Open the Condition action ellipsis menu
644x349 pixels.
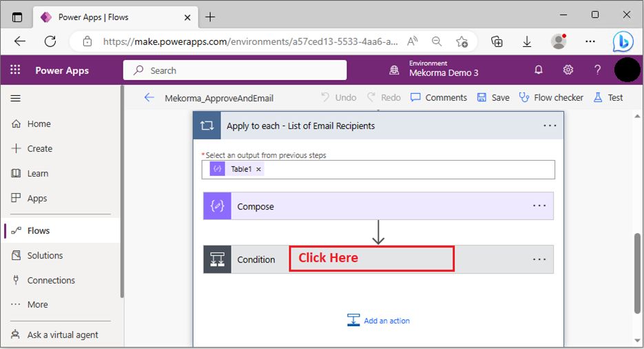(539, 259)
